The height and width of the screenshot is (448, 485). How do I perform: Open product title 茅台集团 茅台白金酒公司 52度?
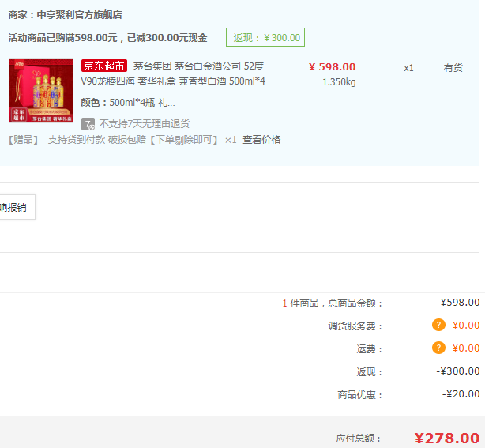198,66
